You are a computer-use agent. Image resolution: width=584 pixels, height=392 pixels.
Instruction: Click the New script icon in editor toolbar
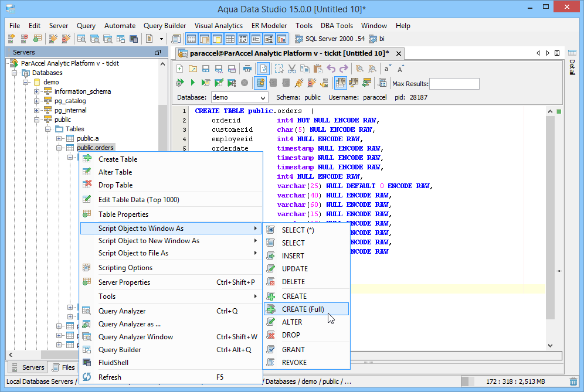pos(180,69)
